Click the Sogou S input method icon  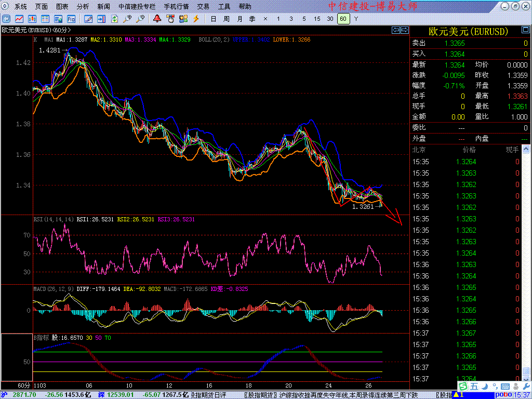pos(463,387)
